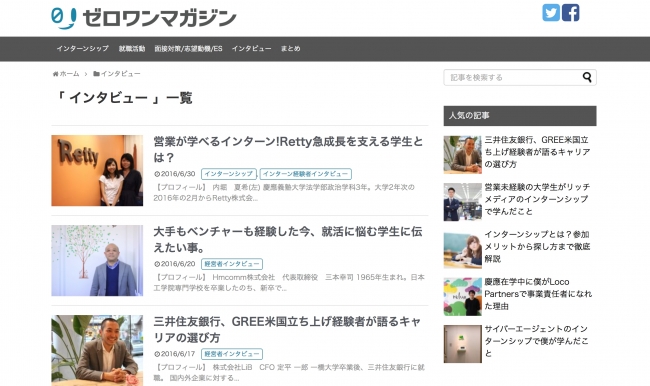Open sidebar thumbnail of インターンシップとは article
650x386 pixels.
click(x=463, y=250)
